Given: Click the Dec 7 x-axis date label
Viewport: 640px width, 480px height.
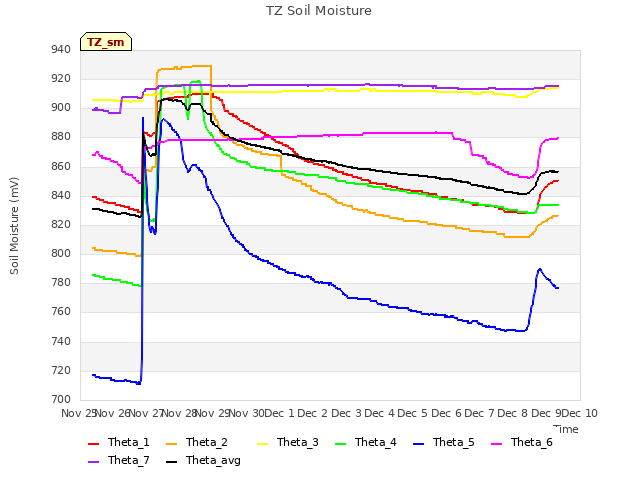Looking at the screenshot, I should click(480, 413).
